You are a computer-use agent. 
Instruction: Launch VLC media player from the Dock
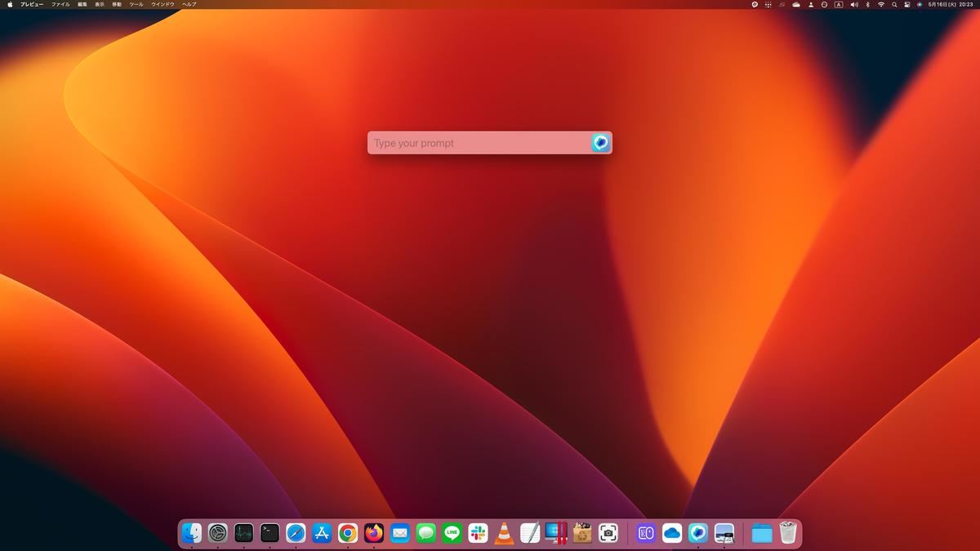(x=505, y=533)
